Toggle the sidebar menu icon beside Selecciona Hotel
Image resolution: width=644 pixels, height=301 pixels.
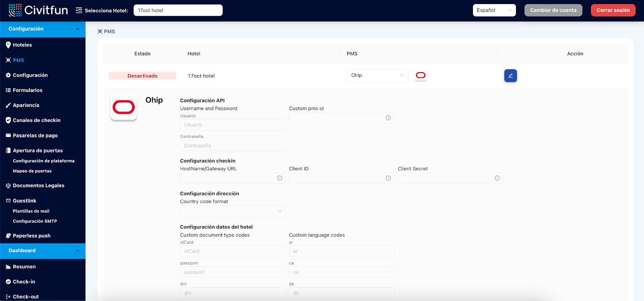pos(79,10)
